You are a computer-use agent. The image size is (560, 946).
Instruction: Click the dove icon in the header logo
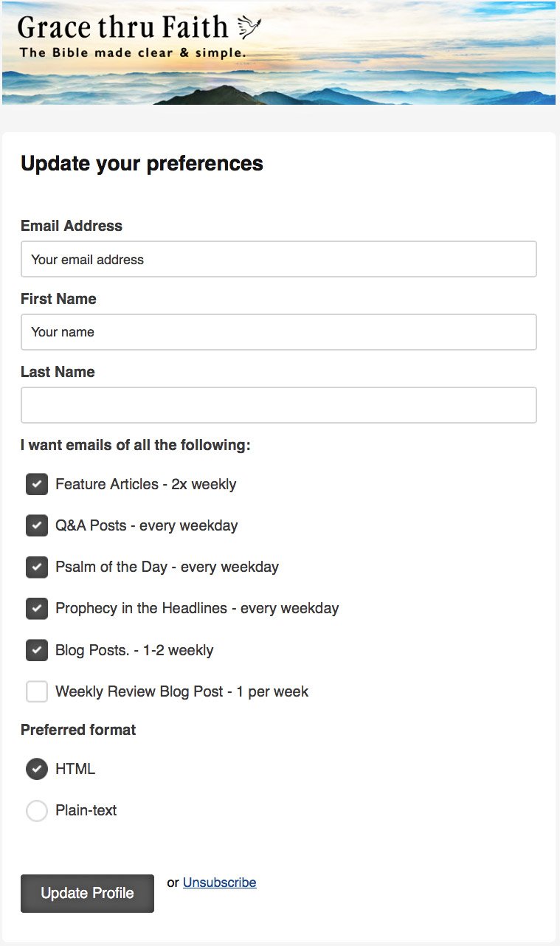pyautogui.click(x=249, y=27)
